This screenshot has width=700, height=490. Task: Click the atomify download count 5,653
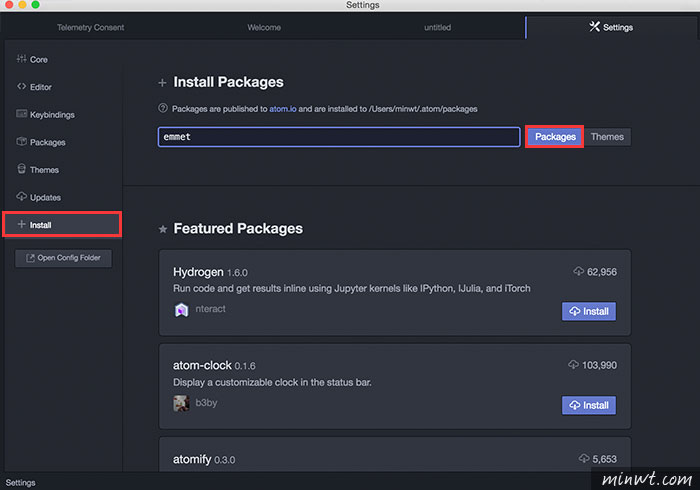click(x=604, y=459)
